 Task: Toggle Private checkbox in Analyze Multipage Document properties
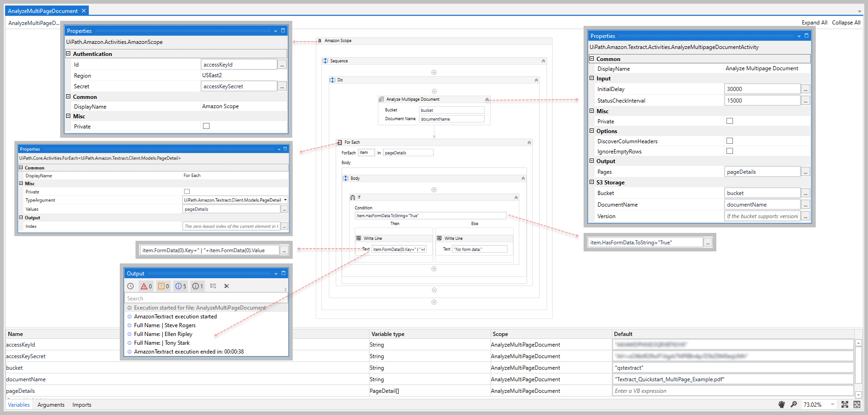click(x=730, y=121)
